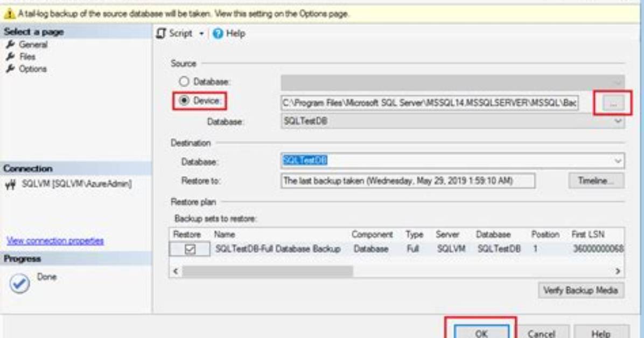Image resolution: width=644 pixels, height=338 pixels.
Task: Select the SQLTestDB-Full Database Backup name cell
Action: pos(278,249)
